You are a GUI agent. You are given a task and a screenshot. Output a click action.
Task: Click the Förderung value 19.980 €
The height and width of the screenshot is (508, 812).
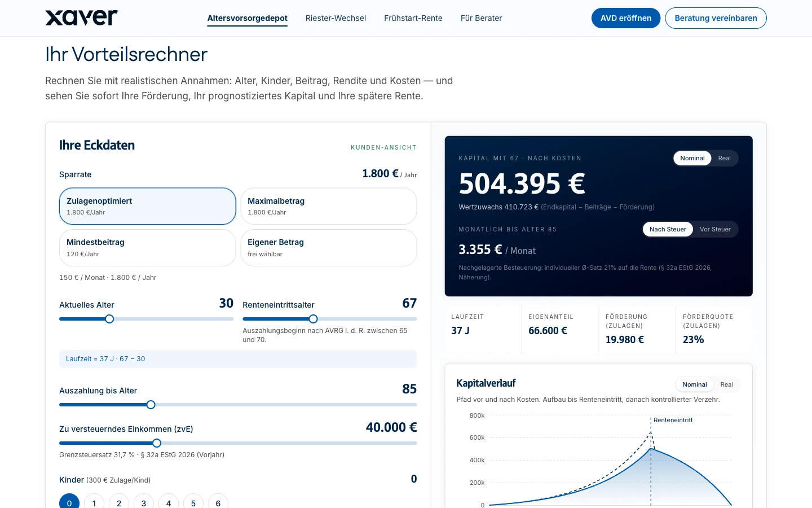(x=625, y=340)
